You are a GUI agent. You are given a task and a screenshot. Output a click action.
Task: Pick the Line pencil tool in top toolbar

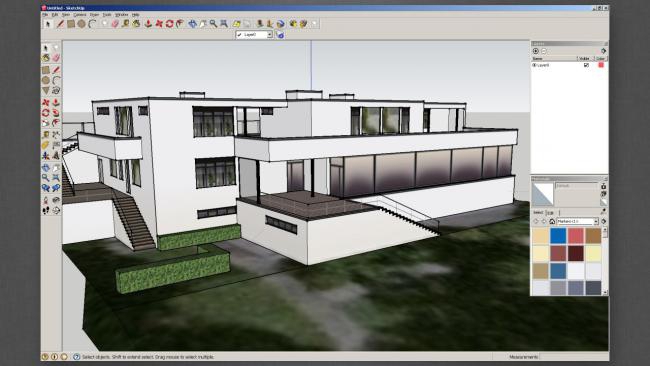61,24
